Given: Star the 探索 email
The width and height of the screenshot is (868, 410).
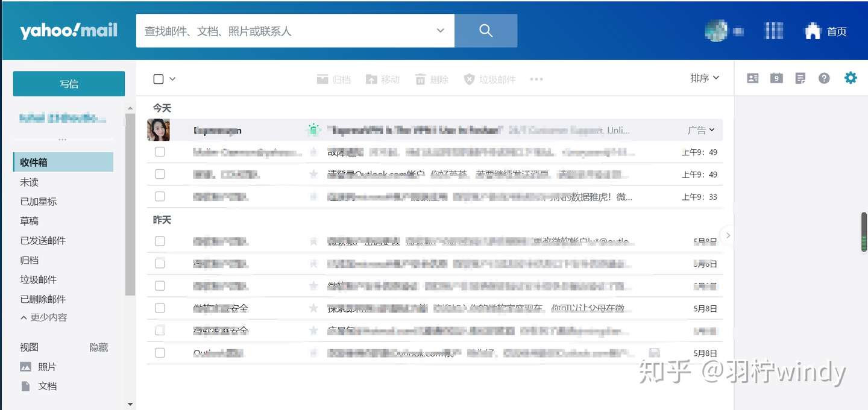Looking at the screenshot, I should click(313, 308).
